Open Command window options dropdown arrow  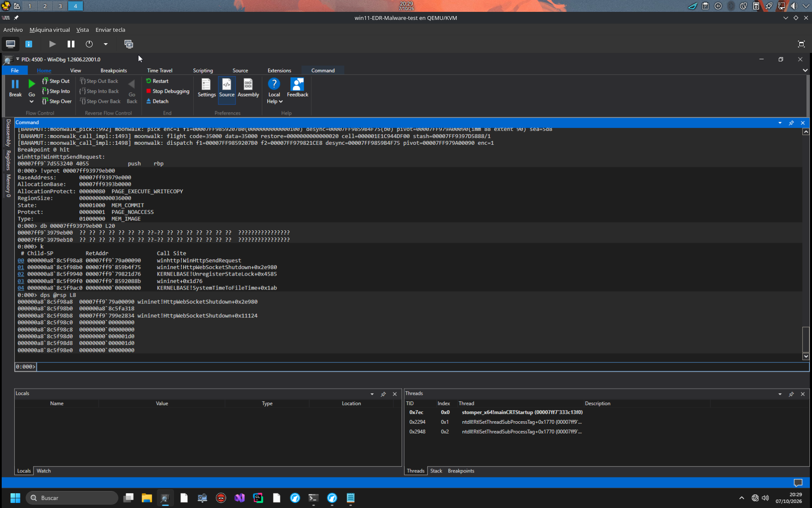780,123
